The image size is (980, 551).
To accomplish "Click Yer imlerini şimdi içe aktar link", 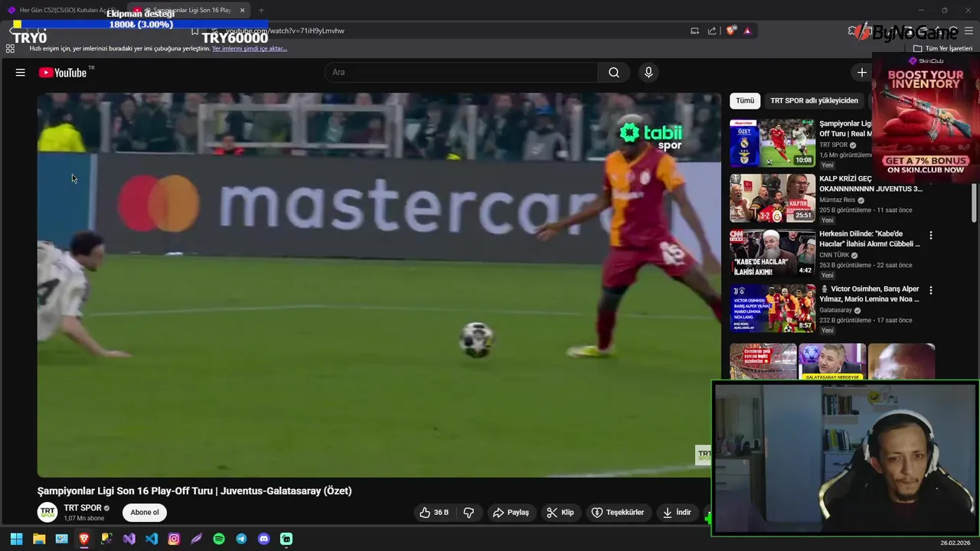I will point(250,48).
